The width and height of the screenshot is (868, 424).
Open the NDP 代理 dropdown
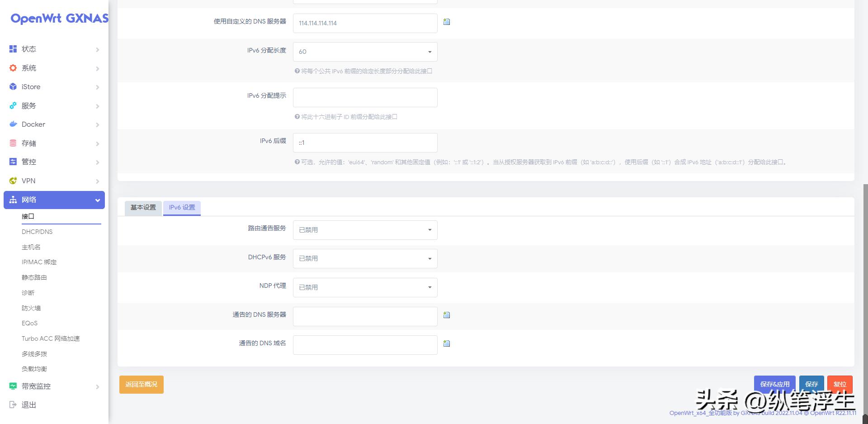pos(365,287)
